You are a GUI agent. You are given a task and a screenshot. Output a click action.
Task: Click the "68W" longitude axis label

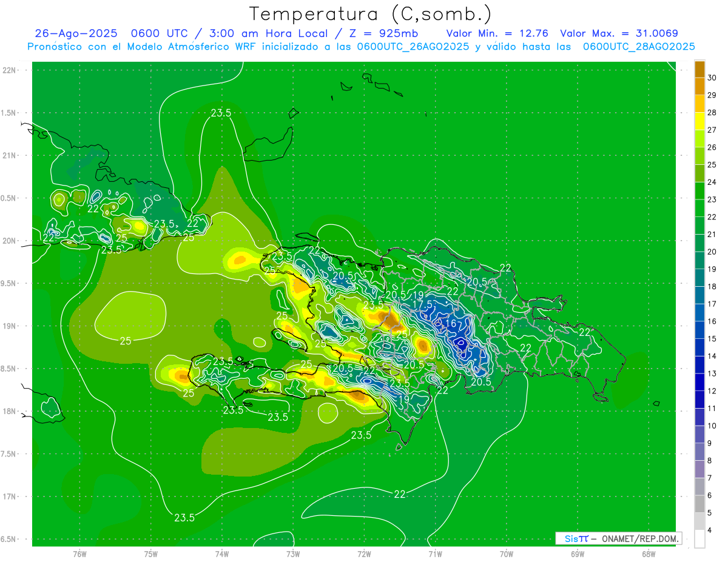click(648, 554)
